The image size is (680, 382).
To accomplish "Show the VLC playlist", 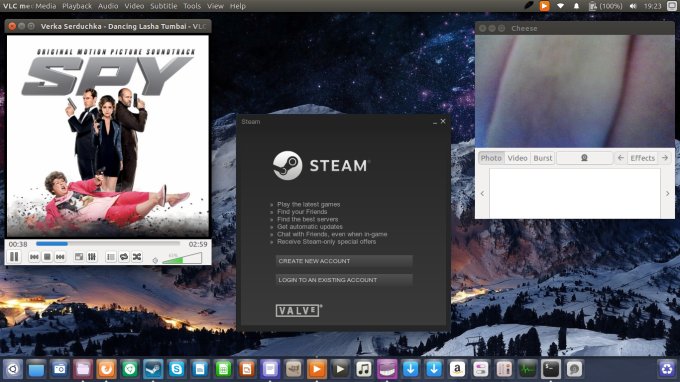I will (111, 257).
